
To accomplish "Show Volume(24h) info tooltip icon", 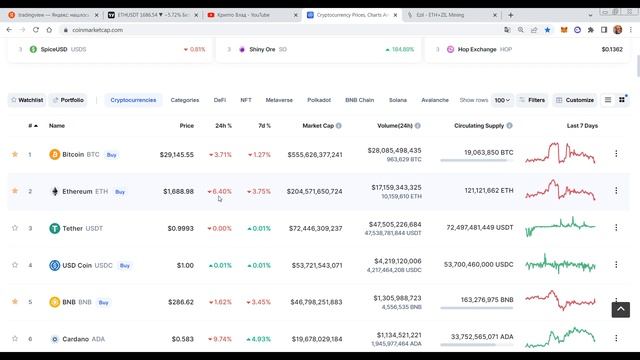I will pos(418,126).
